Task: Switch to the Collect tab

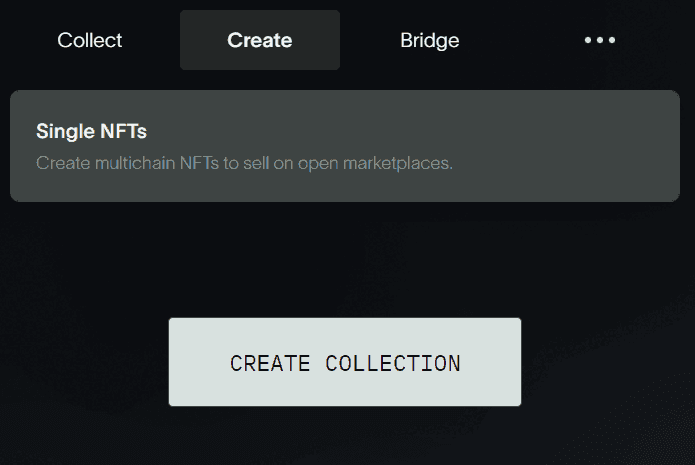Action: 90,40
